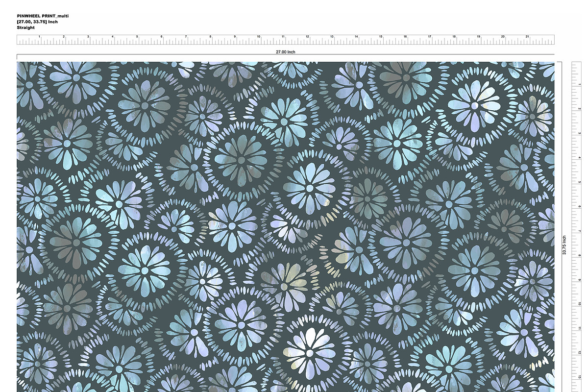Click number 5 on the horizontal ruler
This screenshot has height=392, width=588.
tap(137, 37)
